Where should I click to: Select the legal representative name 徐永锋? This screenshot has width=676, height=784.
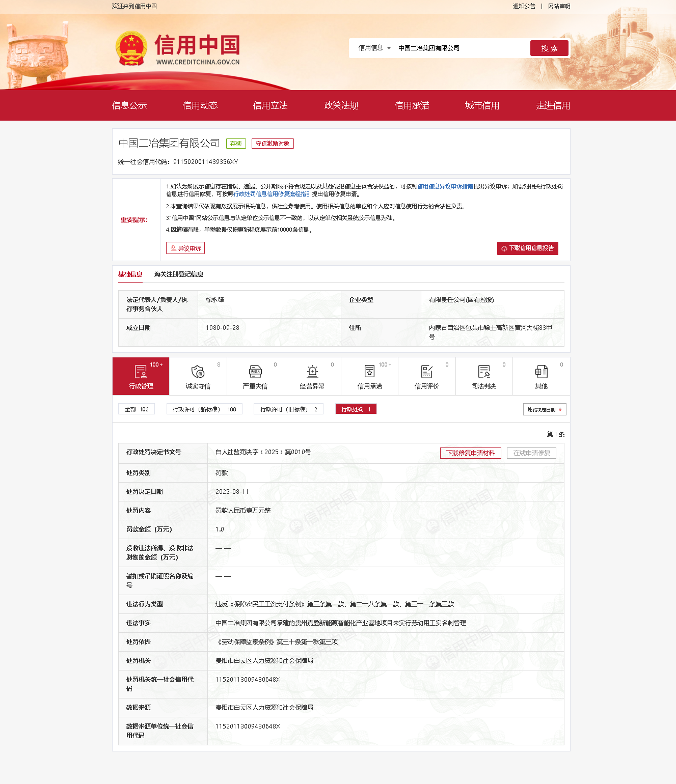(x=215, y=300)
